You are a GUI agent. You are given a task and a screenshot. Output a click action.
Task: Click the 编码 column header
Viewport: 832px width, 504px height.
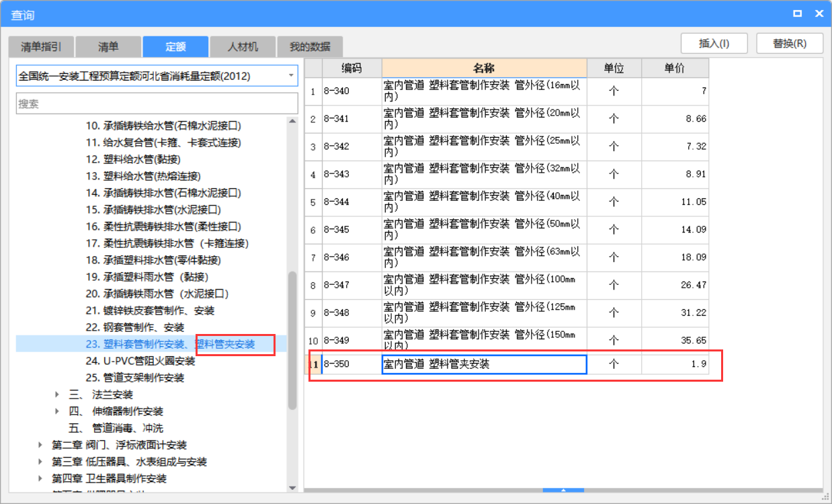tap(351, 68)
